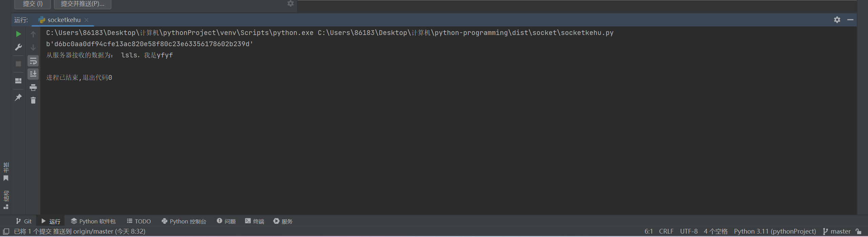Jump to previous message with up arrow
Viewport: 868px width, 237px height.
[33, 34]
